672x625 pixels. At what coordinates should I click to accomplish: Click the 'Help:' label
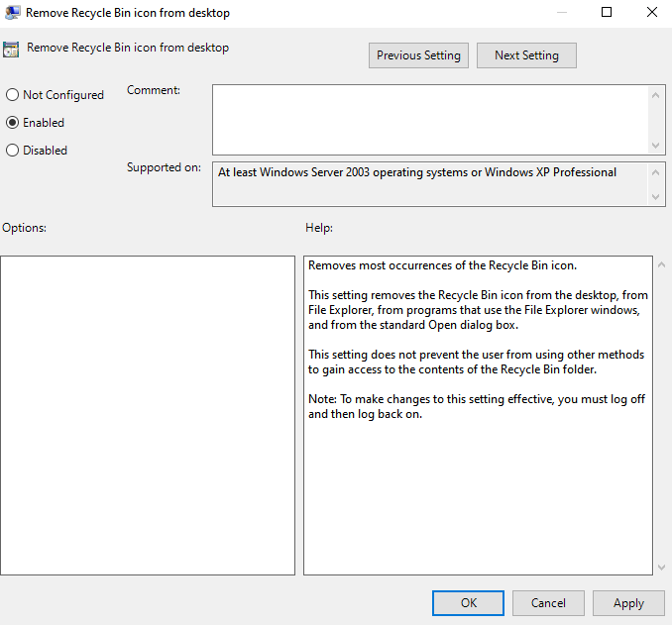coord(319,228)
